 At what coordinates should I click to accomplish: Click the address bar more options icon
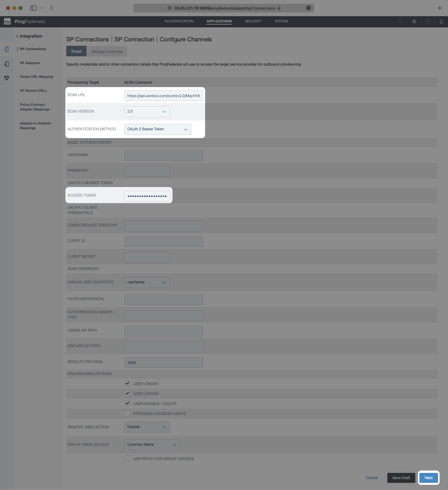[x=308, y=8]
